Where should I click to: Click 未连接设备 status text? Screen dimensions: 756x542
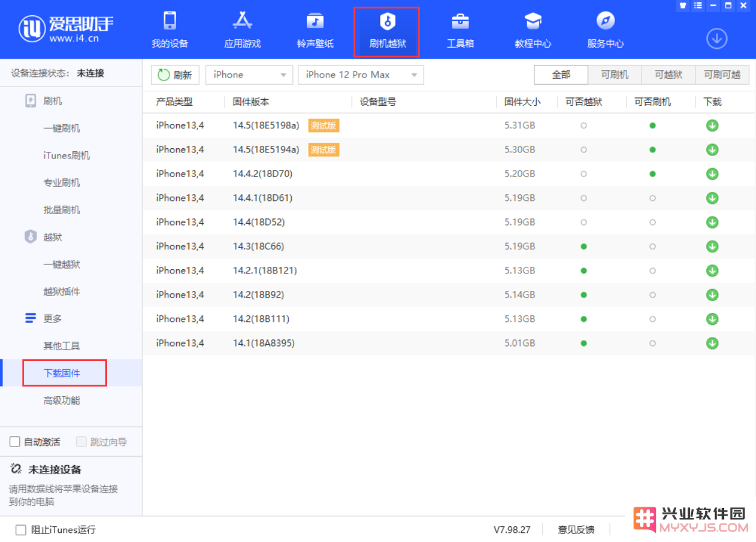coord(55,470)
